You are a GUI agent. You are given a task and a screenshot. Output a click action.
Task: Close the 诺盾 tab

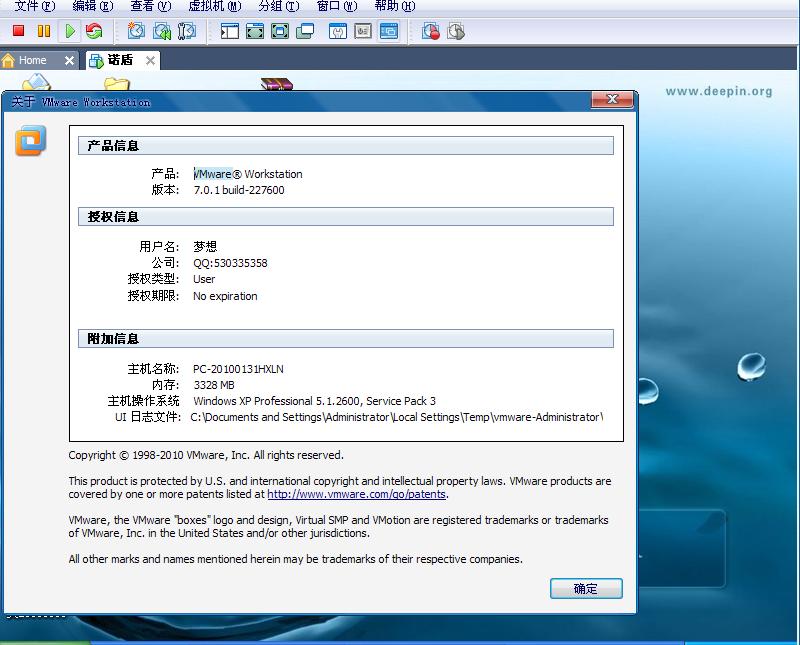pyautogui.click(x=150, y=61)
